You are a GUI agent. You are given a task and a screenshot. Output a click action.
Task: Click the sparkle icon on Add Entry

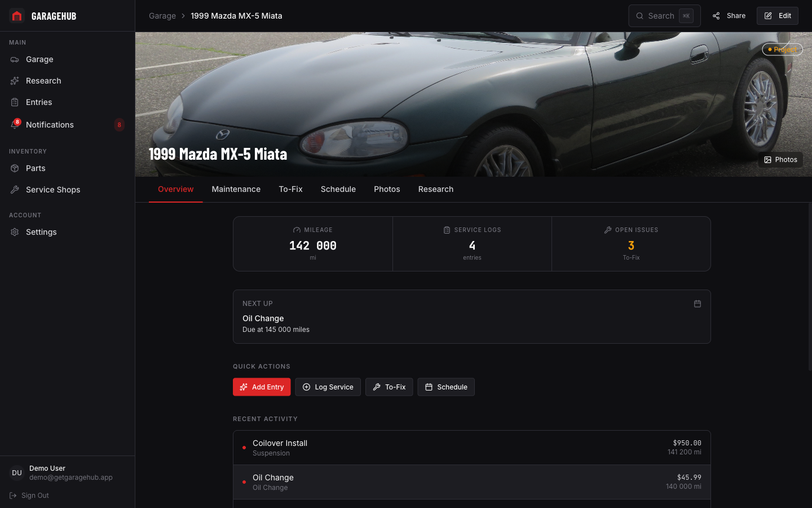point(244,387)
